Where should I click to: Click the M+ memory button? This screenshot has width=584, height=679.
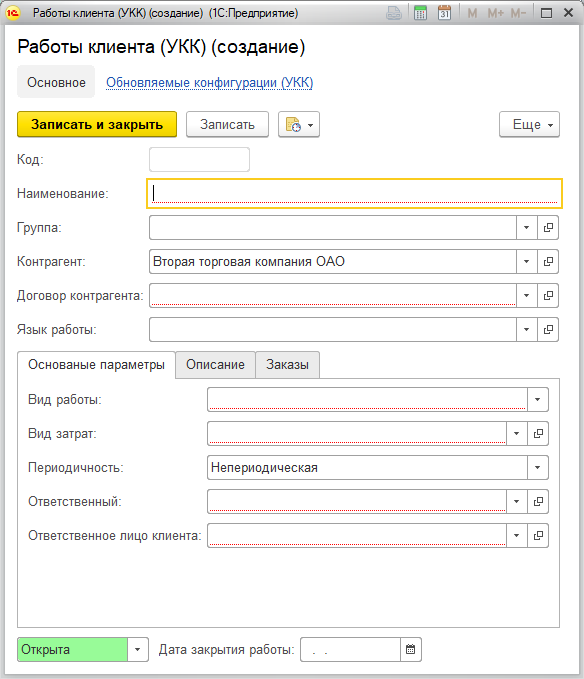495,13
